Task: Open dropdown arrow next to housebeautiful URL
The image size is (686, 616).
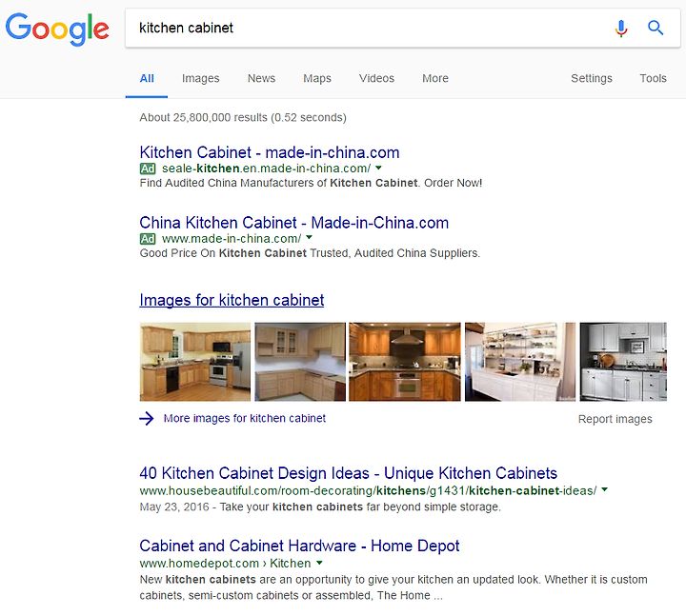Action: [605, 489]
